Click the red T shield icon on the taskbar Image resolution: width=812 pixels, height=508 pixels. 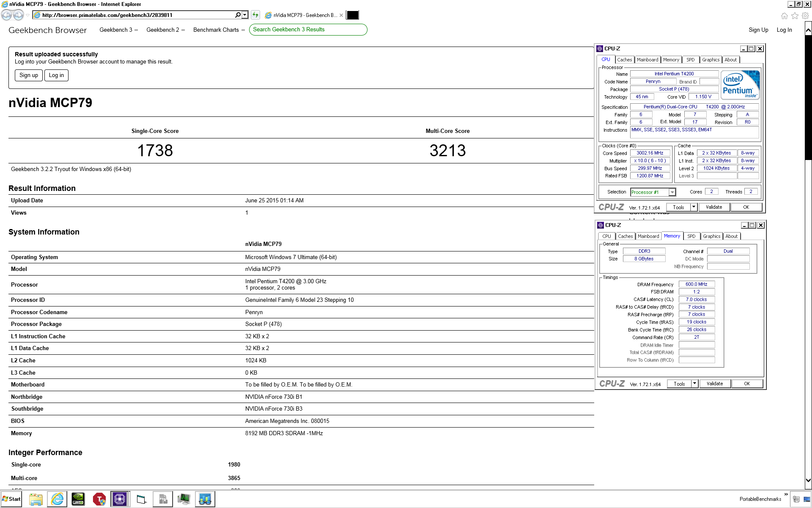click(x=99, y=500)
